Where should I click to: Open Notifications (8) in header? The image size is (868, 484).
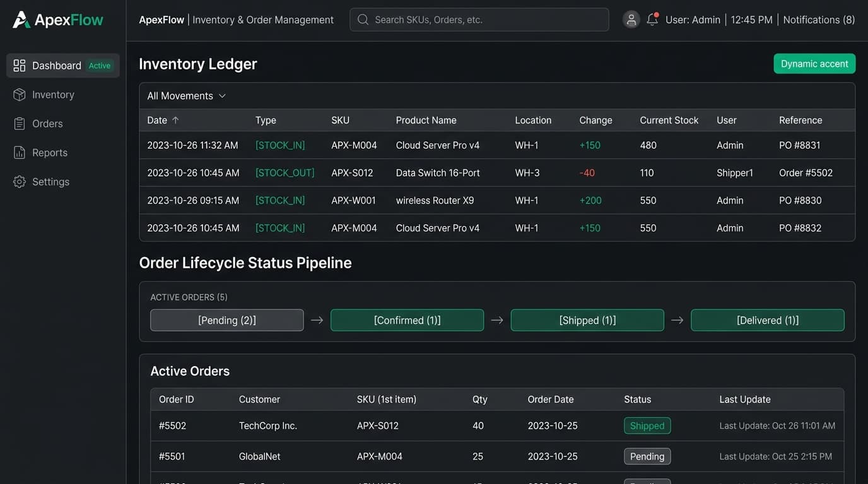[x=819, y=20]
